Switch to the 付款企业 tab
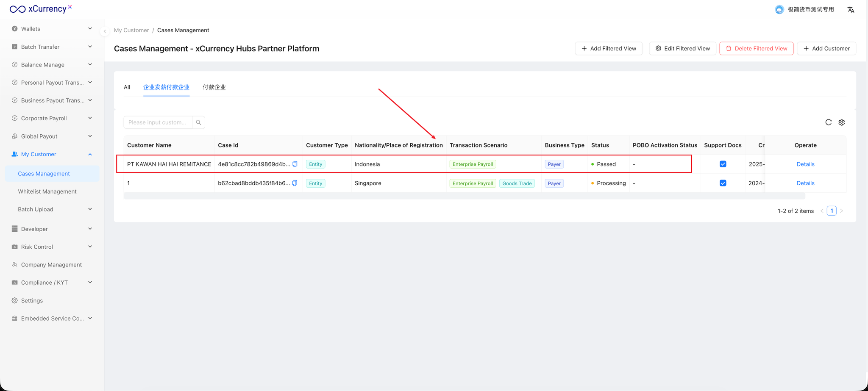This screenshot has height=391, width=868. tap(214, 87)
